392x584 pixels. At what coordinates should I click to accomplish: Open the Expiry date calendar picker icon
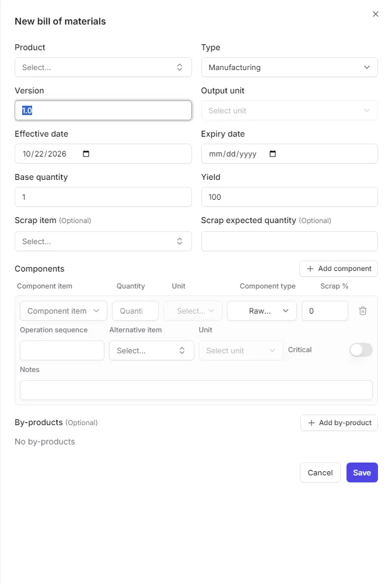coord(272,154)
